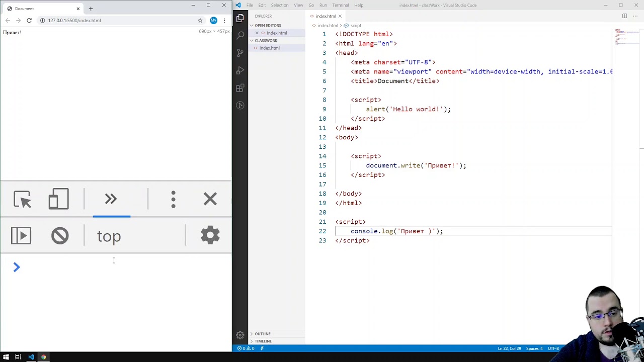Click UTF-8 encoding status
Viewport: 644px width, 362px height.
pyautogui.click(x=553, y=348)
